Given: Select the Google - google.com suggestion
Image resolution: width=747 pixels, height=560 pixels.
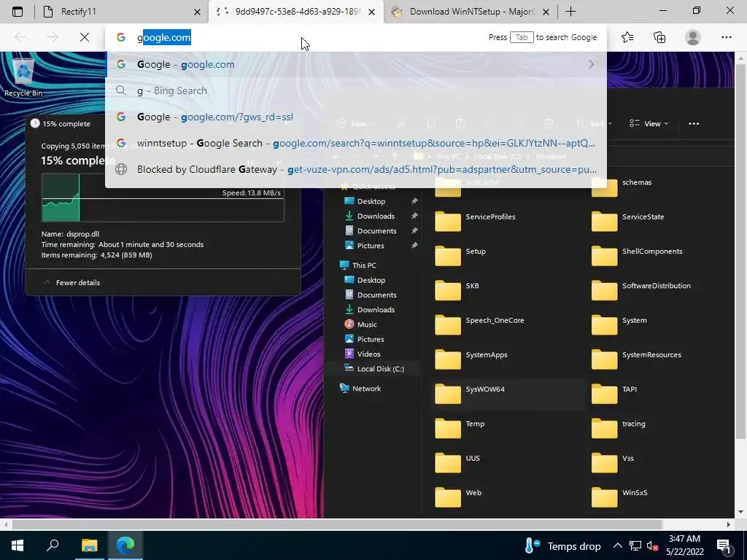Looking at the screenshot, I should [x=356, y=64].
